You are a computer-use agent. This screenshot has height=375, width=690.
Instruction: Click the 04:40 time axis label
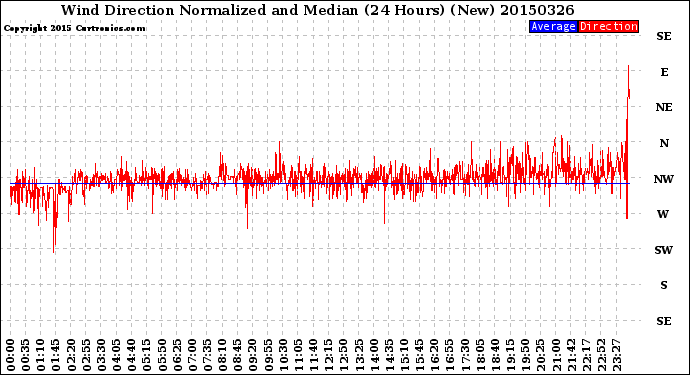tap(132, 355)
